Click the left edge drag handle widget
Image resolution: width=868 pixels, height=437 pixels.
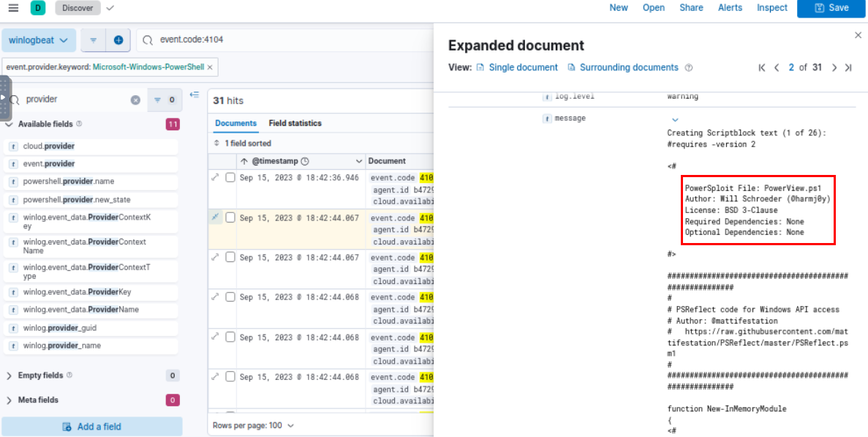(x=4, y=97)
